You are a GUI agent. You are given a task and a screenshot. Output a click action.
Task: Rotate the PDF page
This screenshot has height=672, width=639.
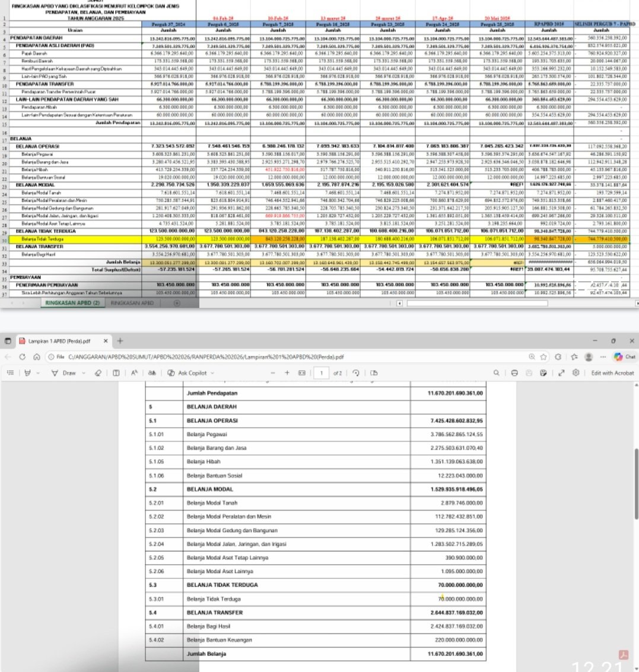coord(356,373)
